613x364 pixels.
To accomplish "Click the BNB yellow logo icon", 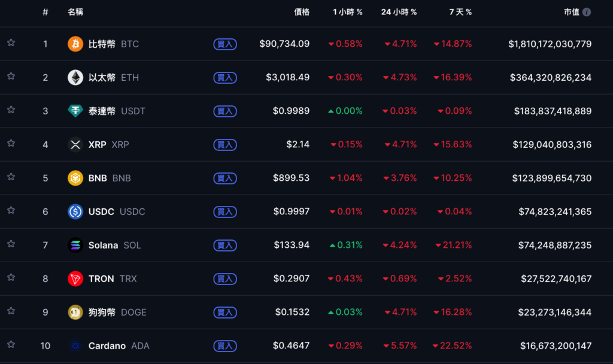I will point(75,178).
